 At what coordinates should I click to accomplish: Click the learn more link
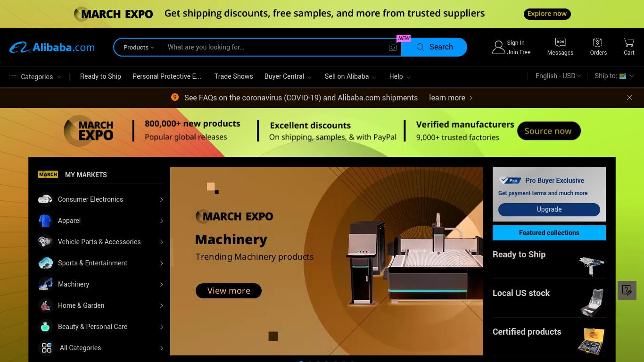[451, 98]
